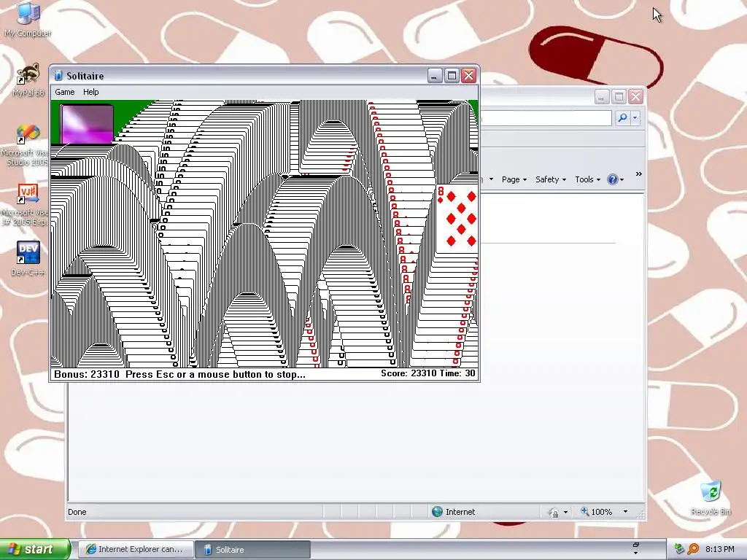
Task: Click the IE window resize grip corner
Action: 640,514
